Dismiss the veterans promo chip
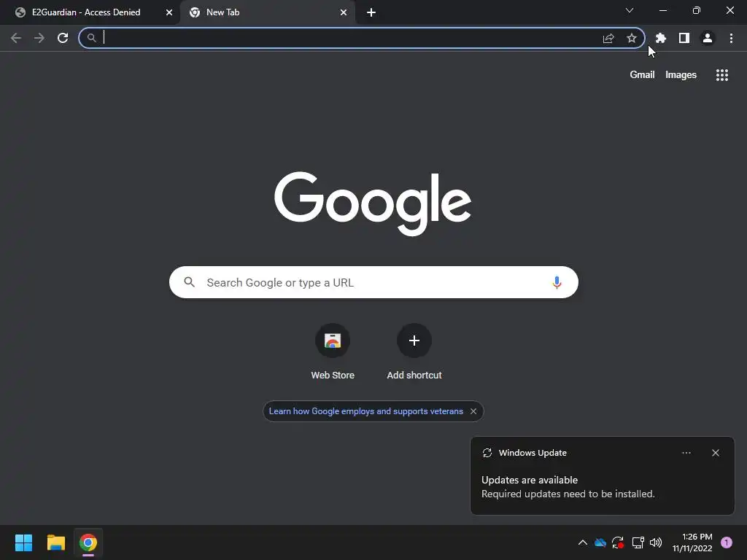 pos(473,411)
